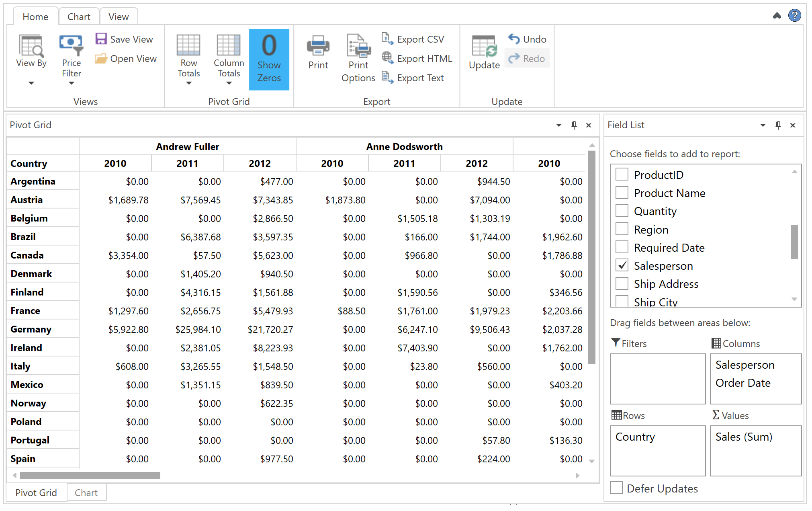Click the Andrew Fuller column header
Viewport: 812px width, 511px height.
[x=188, y=146]
